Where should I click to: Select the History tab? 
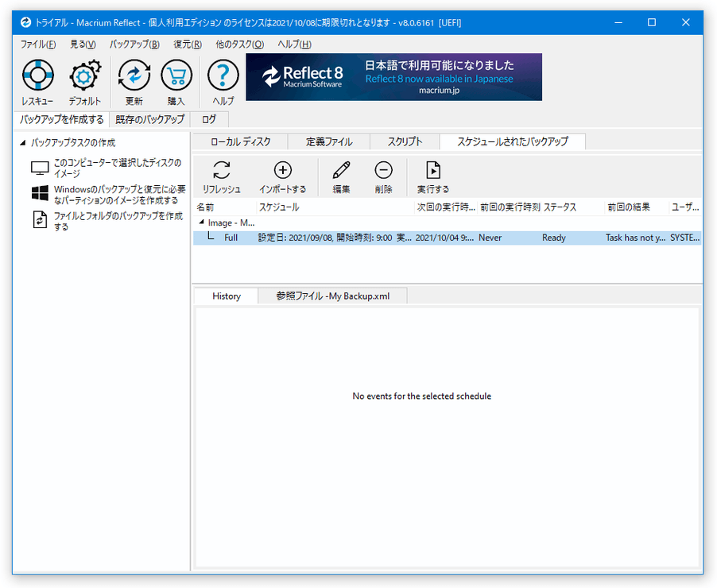(x=227, y=296)
